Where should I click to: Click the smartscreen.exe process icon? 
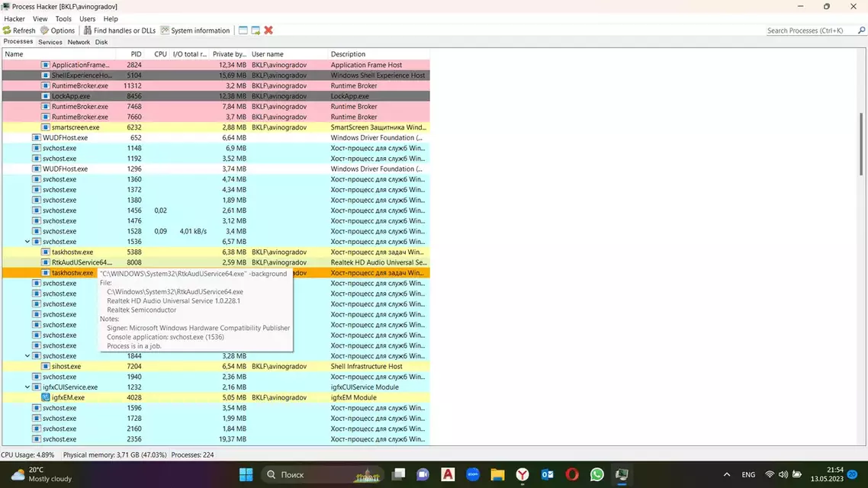click(x=46, y=127)
